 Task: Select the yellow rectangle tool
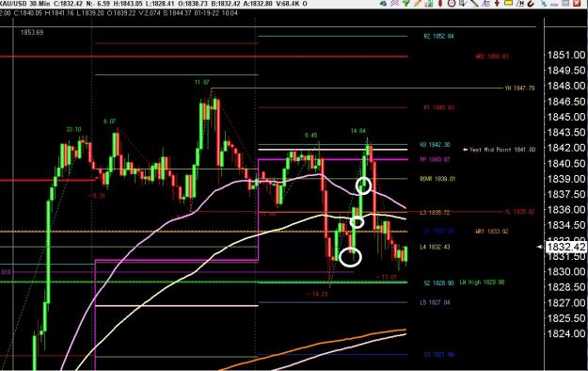[508, 3]
